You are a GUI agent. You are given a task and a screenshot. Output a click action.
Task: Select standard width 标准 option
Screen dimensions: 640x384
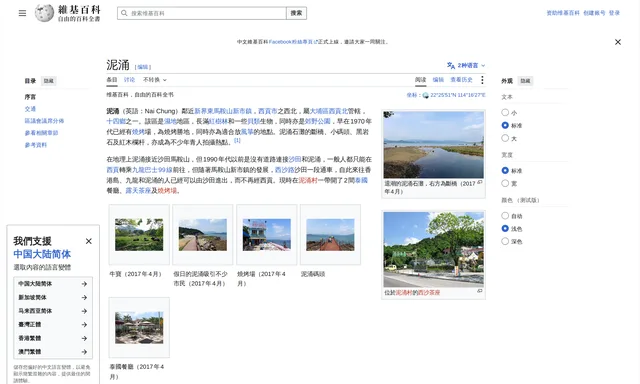point(505,170)
